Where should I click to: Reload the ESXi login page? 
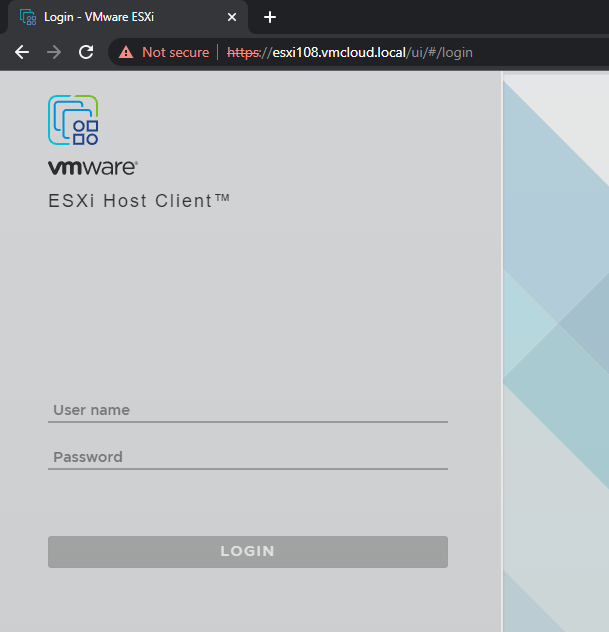coord(86,52)
